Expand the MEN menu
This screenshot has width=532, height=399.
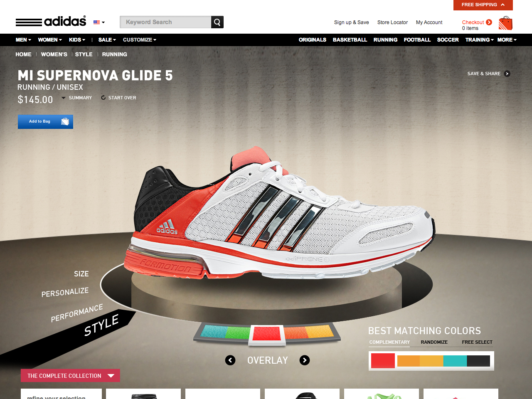coord(23,40)
